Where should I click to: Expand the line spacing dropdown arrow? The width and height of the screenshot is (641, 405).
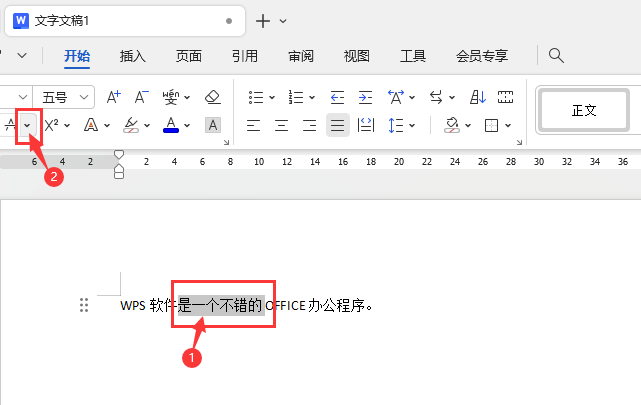coord(412,125)
